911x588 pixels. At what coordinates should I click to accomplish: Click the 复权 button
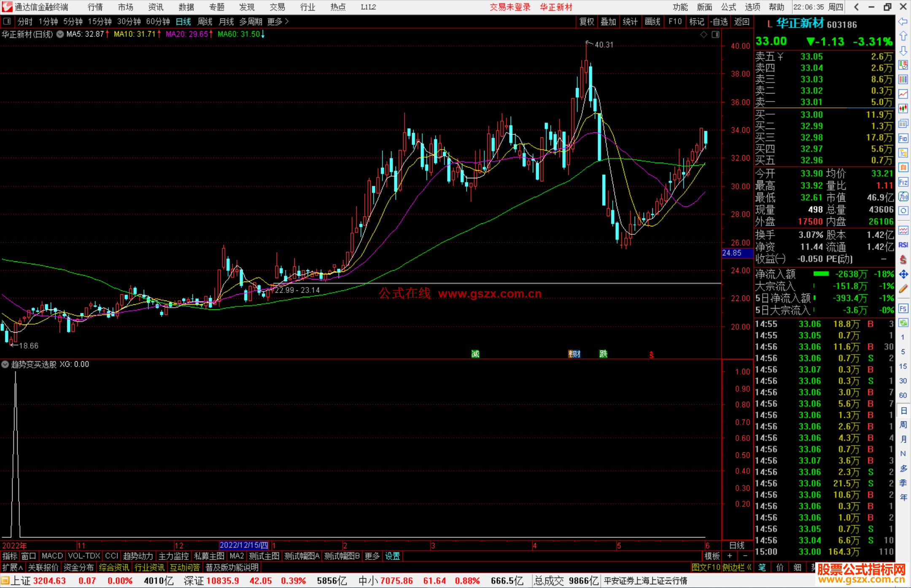(587, 21)
